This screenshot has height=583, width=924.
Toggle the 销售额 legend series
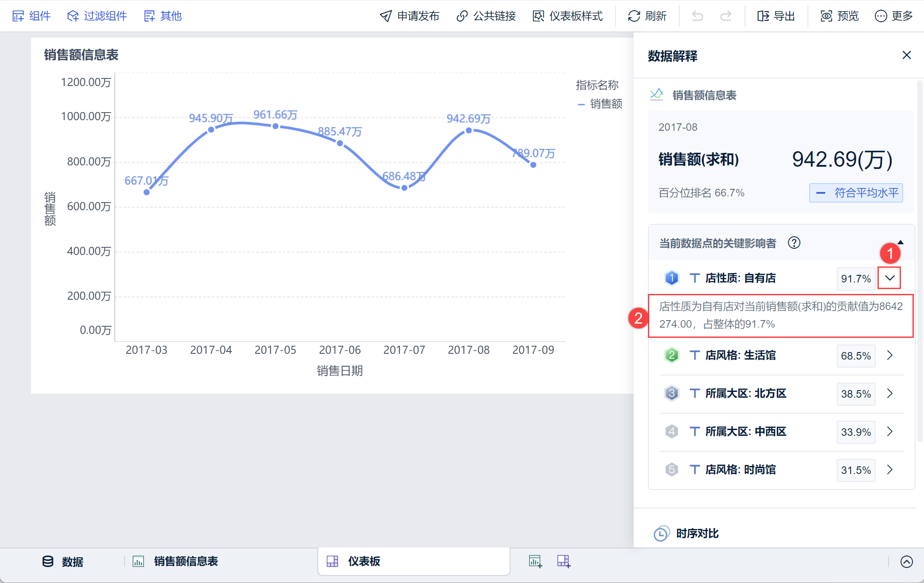point(600,104)
